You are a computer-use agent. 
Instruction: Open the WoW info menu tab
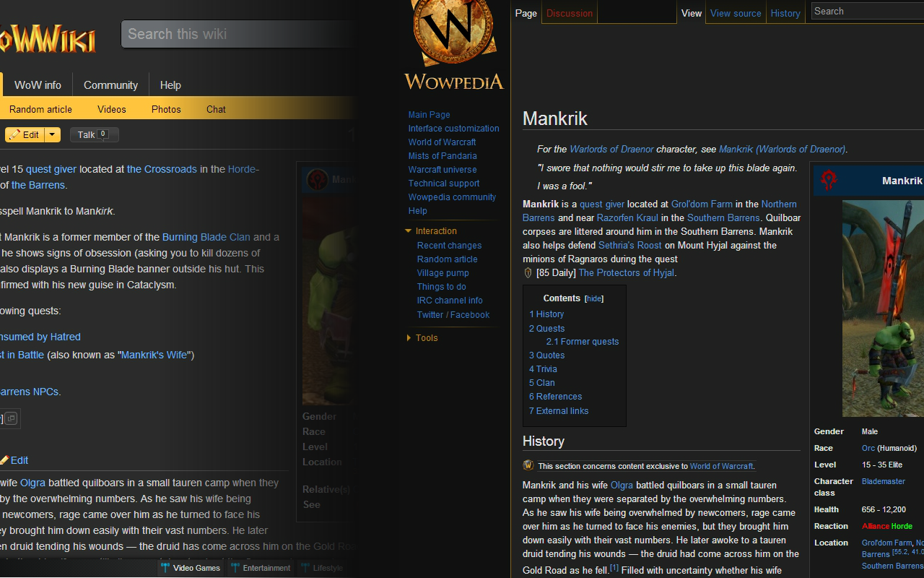coord(38,85)
